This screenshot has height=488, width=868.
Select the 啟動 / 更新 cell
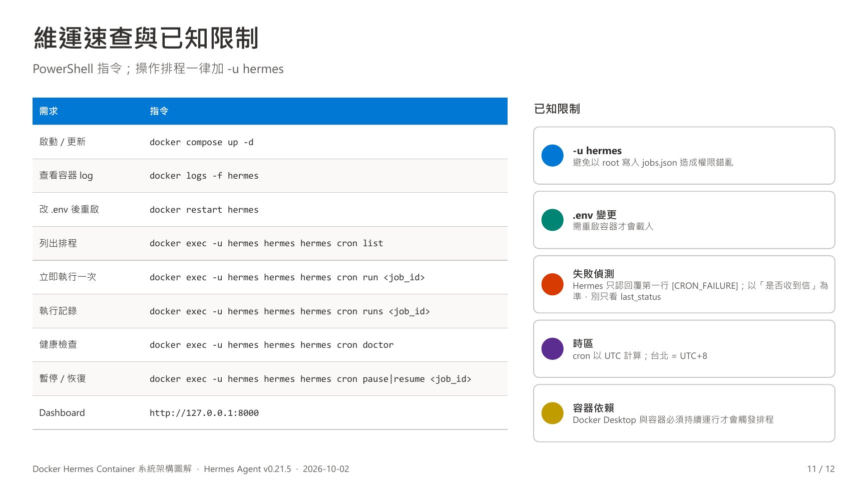(63, 142)
